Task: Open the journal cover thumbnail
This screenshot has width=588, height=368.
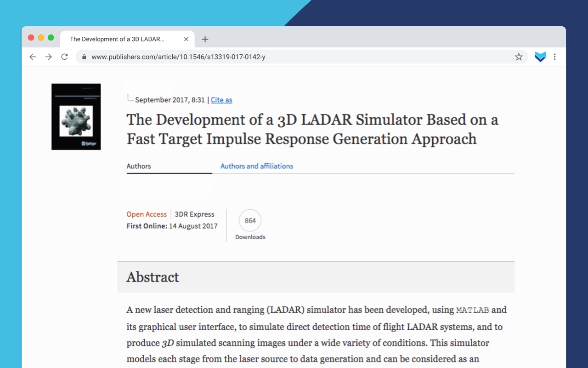Action: click(x=76, y=117)
